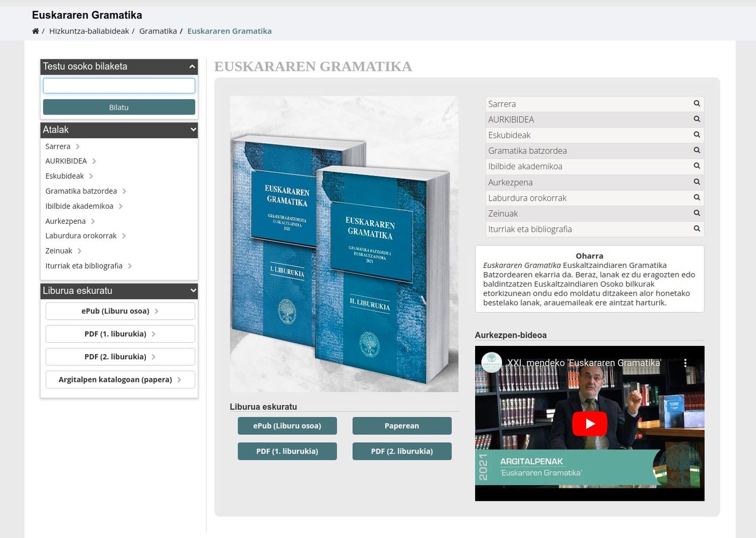Download ePub (Liburu osoa) from the sidebar

tap(120, 311)
